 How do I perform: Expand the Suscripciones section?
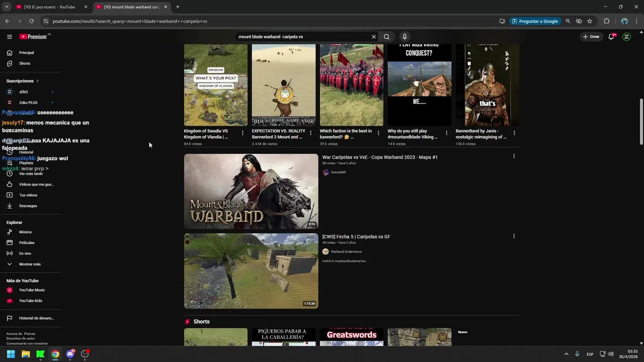(x=23, y=81)
